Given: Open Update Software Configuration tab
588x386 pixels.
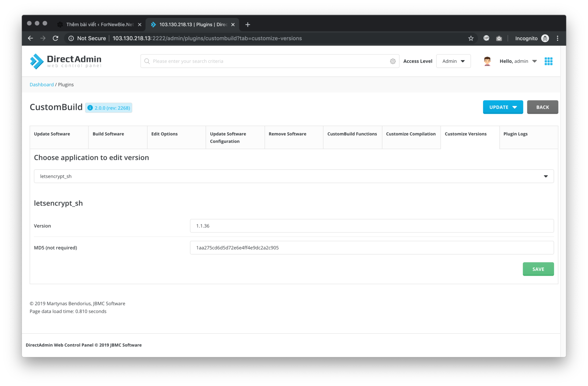Looking at the screenshot, I should point(235,137).
